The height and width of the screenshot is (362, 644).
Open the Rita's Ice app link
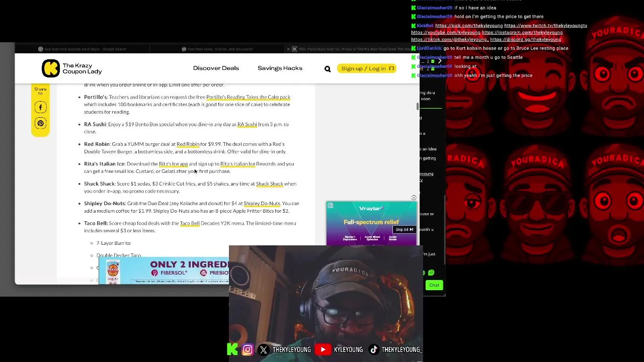pyautogui.click(x=173, y=164)
